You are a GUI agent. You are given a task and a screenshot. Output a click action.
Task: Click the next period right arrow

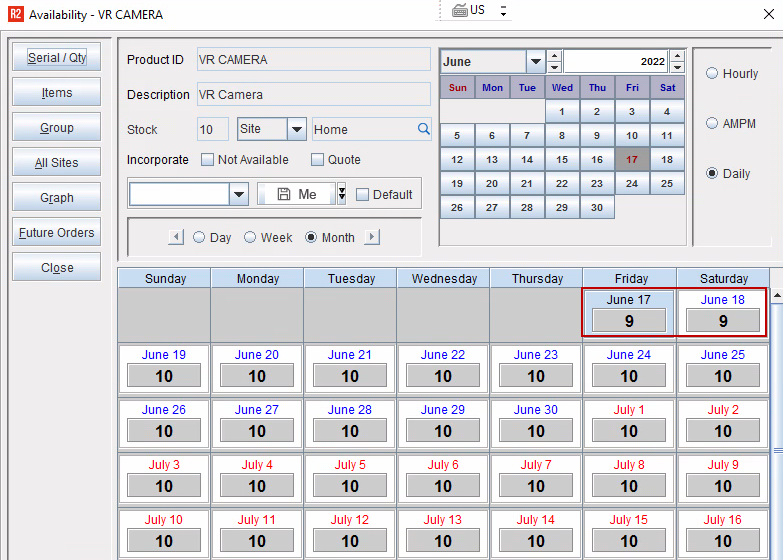372,237
